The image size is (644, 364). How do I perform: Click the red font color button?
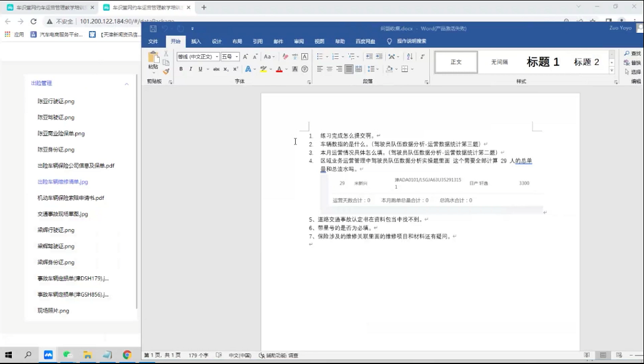point(279,69)
